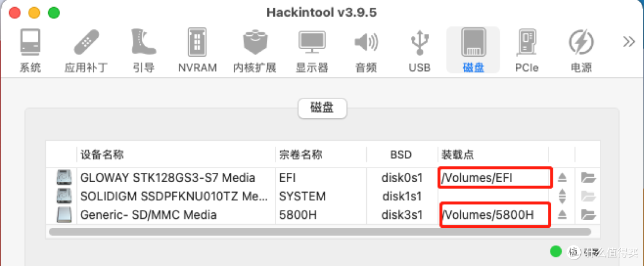This screenshot has width=644, height=266.
Task: Open the 音频 audio section
Action: (x=366, y=51)
